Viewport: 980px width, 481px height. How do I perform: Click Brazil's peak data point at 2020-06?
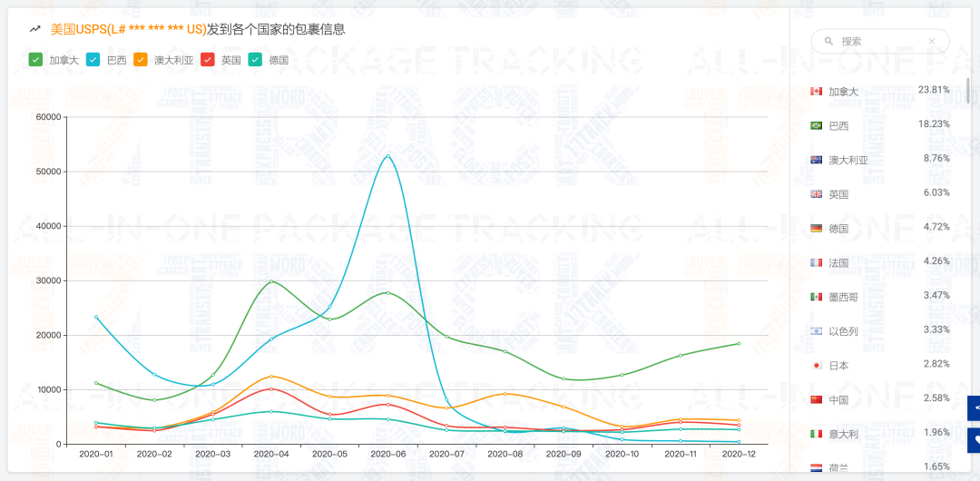click(388, 156)
